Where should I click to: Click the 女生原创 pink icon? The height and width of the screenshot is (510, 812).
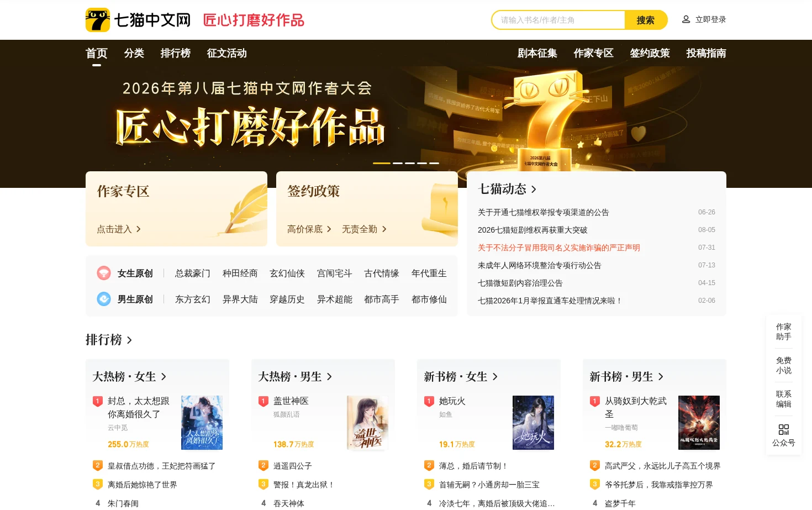click(x=104, y=273)
